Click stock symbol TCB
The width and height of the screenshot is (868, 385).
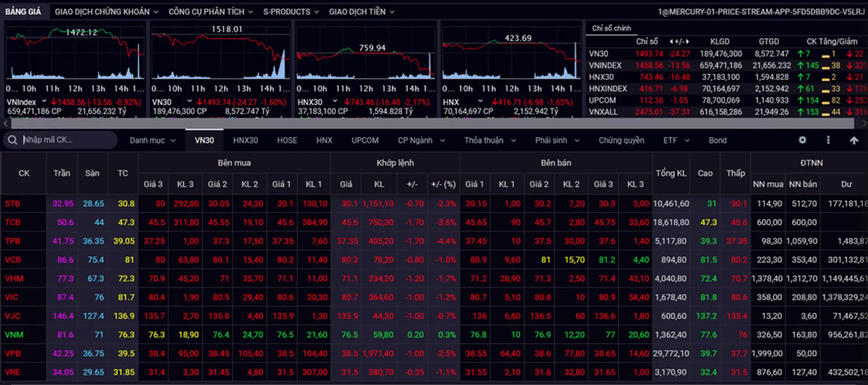pos(13,223)
